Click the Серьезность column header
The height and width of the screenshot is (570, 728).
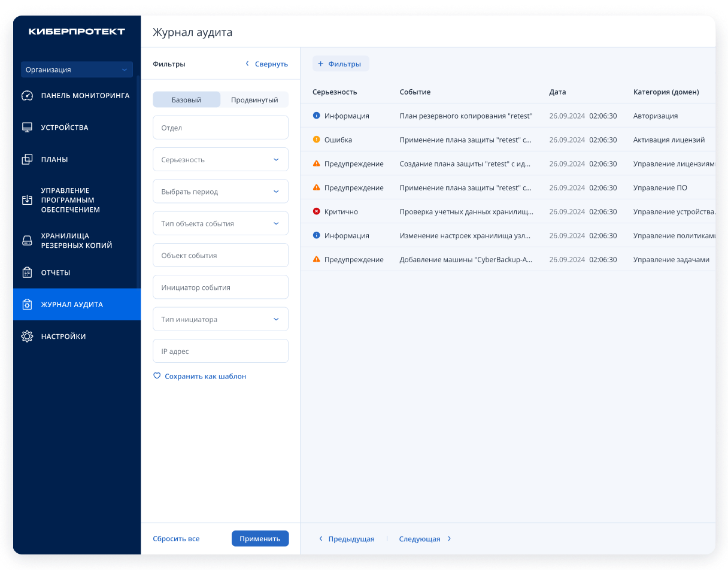click(x=335, y=92)
